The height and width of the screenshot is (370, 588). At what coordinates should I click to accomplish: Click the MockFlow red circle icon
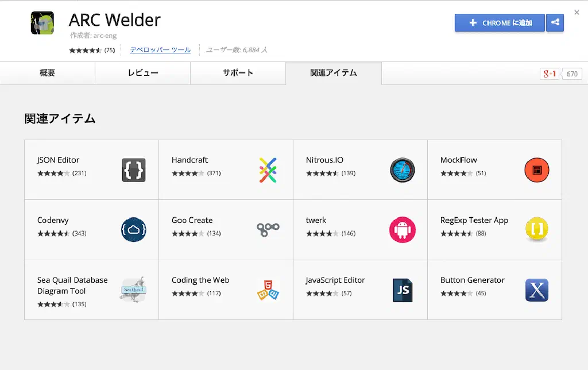click(x=536, y=170)
